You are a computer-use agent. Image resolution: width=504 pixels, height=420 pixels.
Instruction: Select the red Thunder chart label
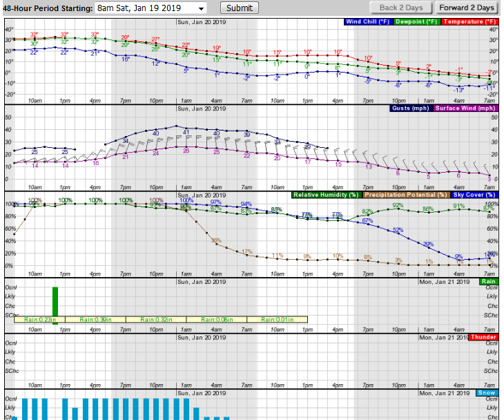(483, 337)
